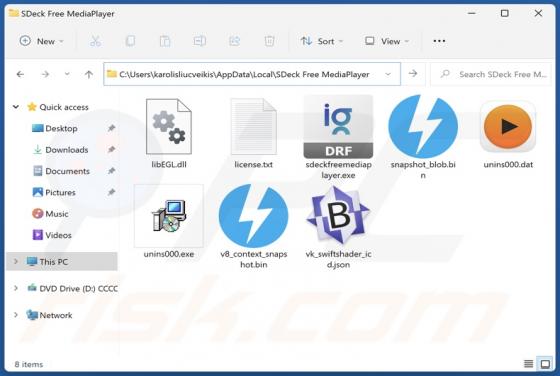
Task: Click the Copy icon in toolbar
Action: (x=130, y=41)
